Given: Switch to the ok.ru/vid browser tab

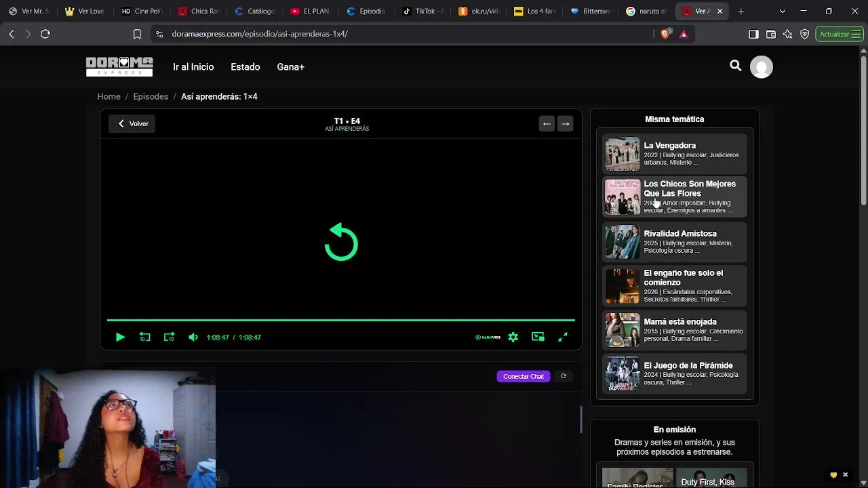Looking at the screenshot, I should 479,11.
